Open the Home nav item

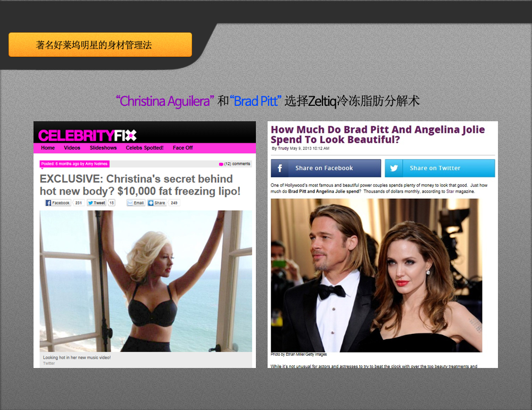(48, 148)
